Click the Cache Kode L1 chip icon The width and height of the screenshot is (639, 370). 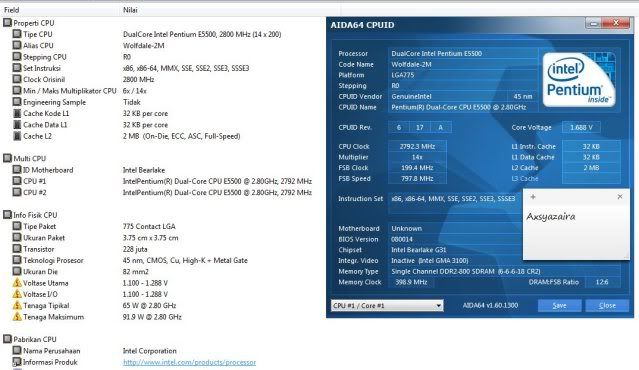17,113
